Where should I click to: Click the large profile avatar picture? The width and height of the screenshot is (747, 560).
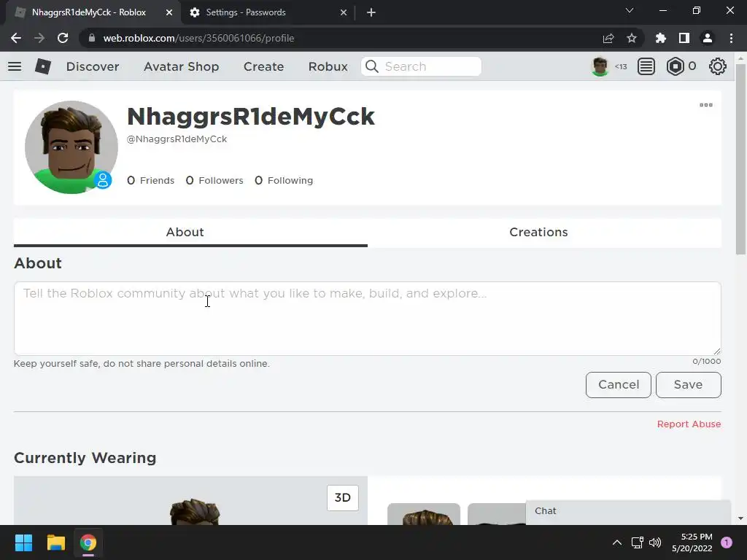(71, 147)
